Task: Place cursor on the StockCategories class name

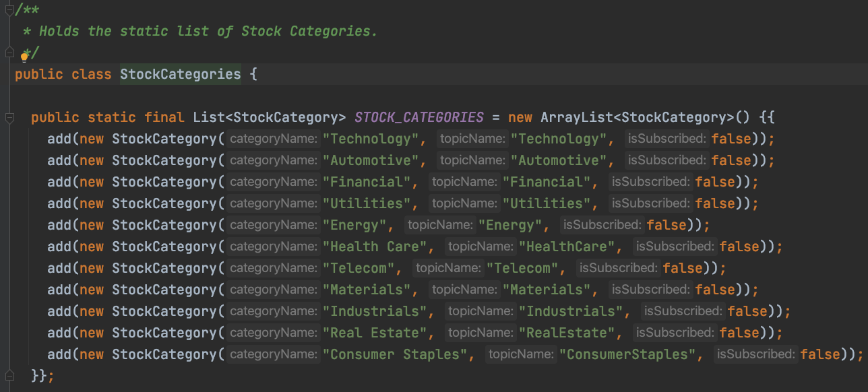Action: [x=180, y=74]
